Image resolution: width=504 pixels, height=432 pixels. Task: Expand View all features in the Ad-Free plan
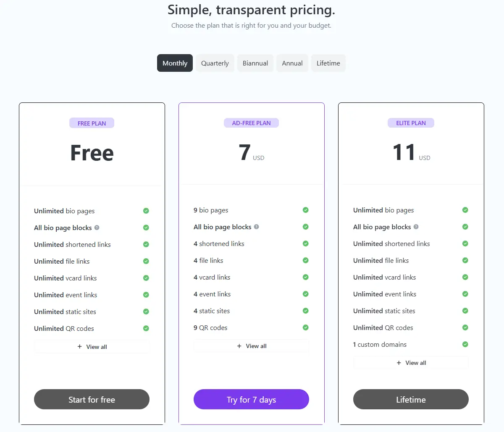[x=252, y=346]
